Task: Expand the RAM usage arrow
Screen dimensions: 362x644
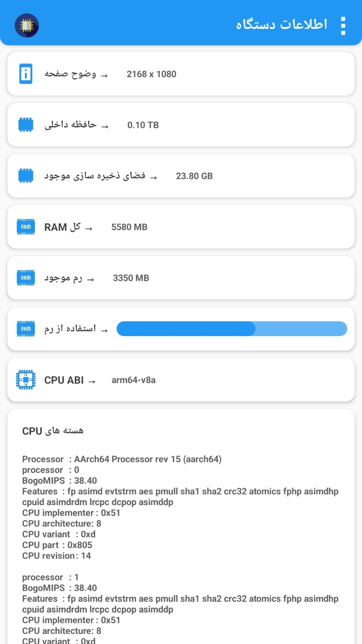Action: (x=105, y=329)
